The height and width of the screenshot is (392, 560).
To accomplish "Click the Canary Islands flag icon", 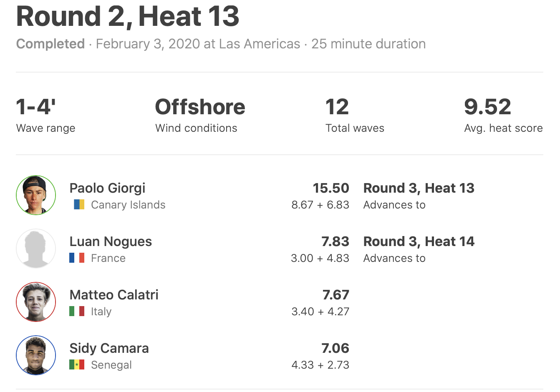I will click(x=79, y=205).
